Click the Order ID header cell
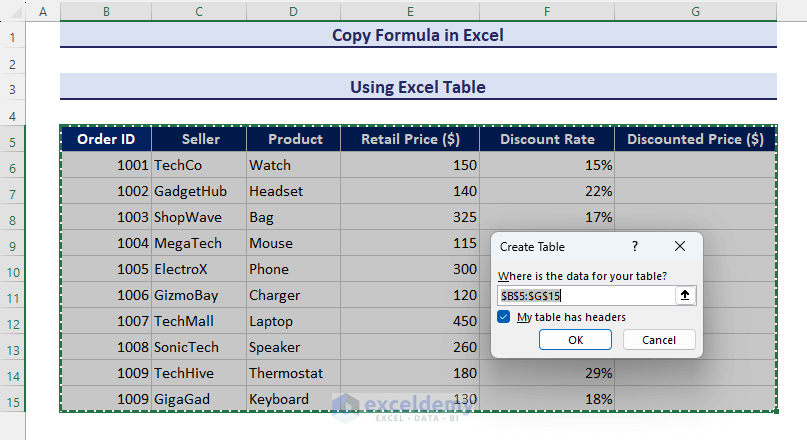Screen dimensions: 807x440 coord(106,139)
